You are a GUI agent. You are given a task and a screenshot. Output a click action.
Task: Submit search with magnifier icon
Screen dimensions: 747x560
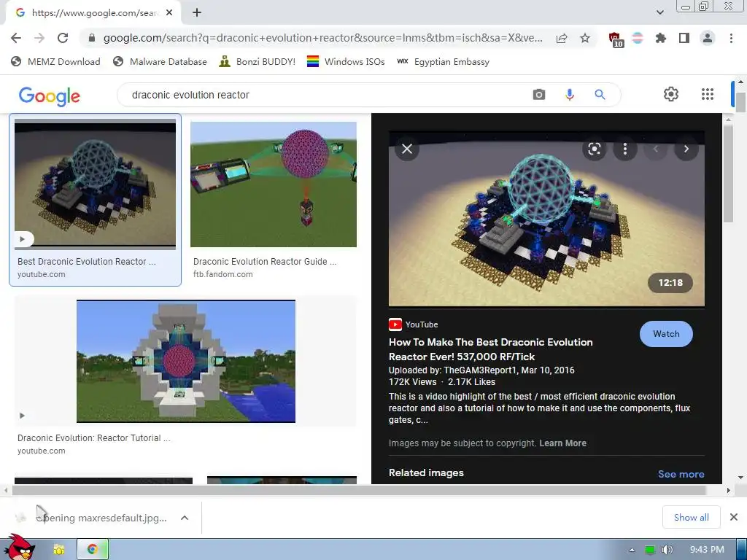pyautogui.click(x=600, y=94)
